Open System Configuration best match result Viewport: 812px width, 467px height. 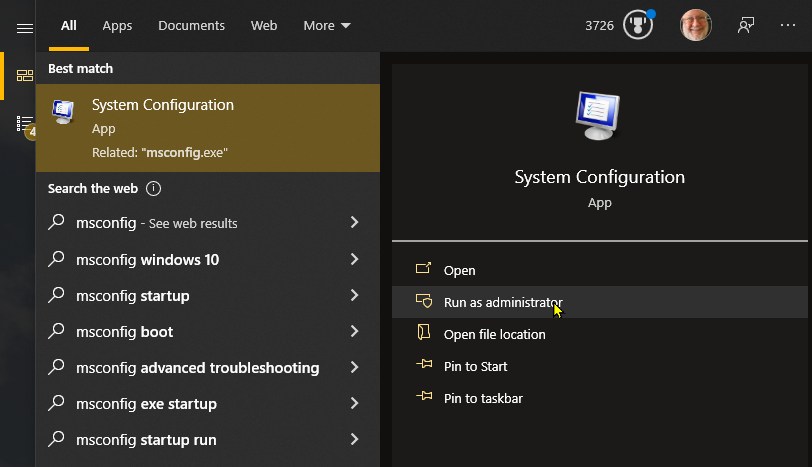click(x=208, y=128)
